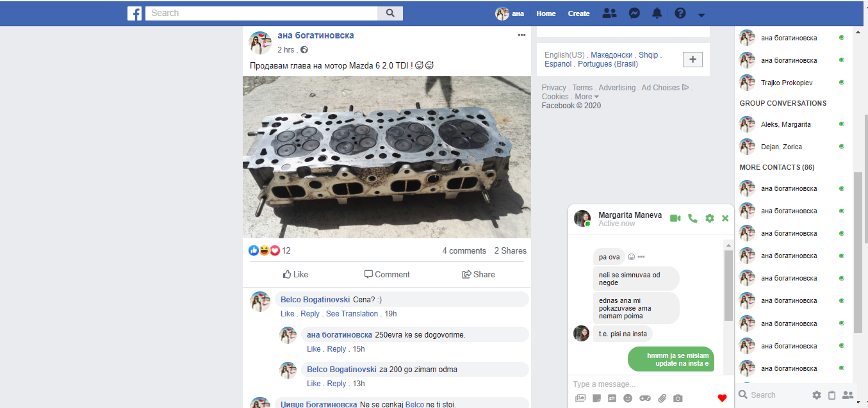Start voice call in chat window
This screenshot has height=408, width=868.
pyautogui.click(x=692, y=218)
